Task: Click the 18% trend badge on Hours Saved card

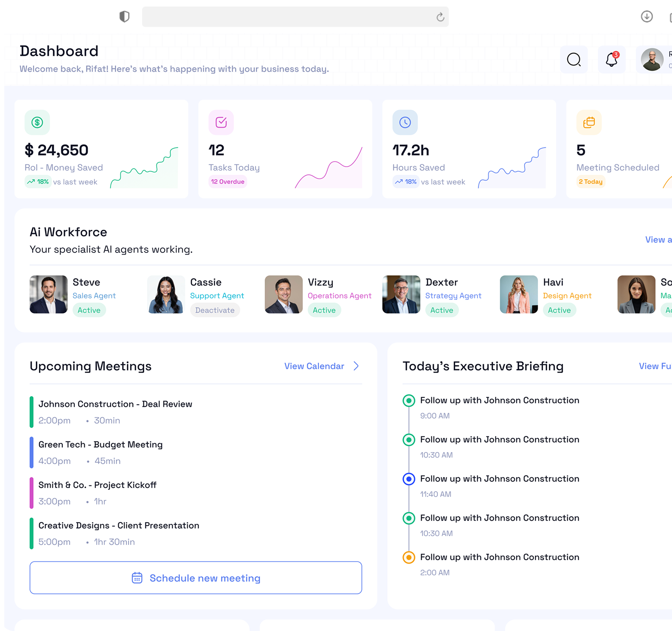Action: [x=406, y=182]
